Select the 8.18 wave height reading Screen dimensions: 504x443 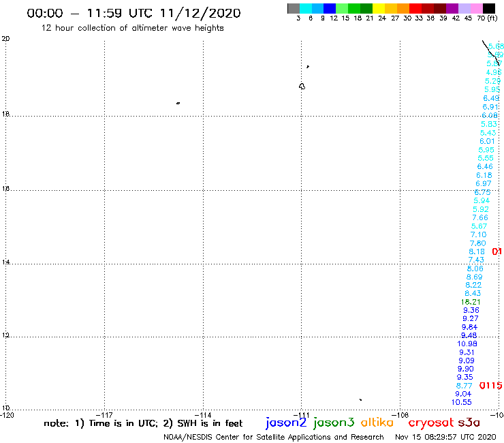click(x=477, y=252)
